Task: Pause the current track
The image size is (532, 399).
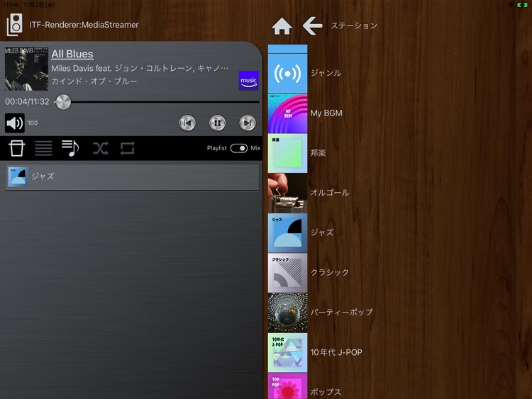Action: [x=217, y=123]
